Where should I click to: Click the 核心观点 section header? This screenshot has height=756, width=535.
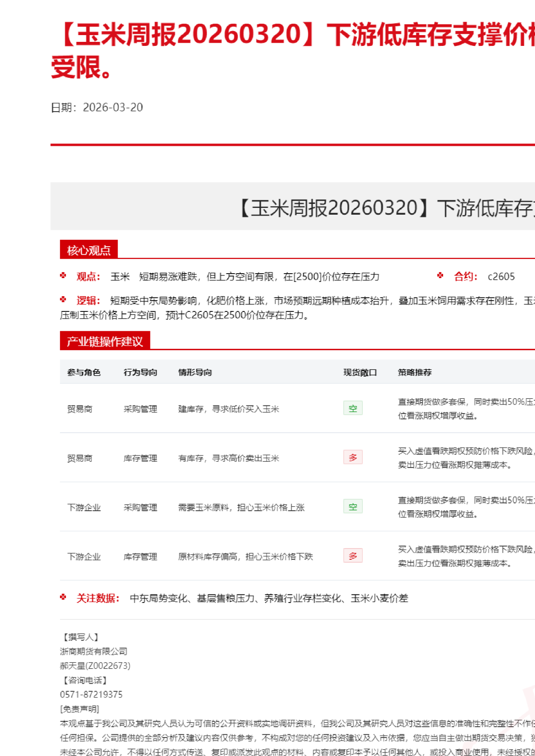click(89, 250)
